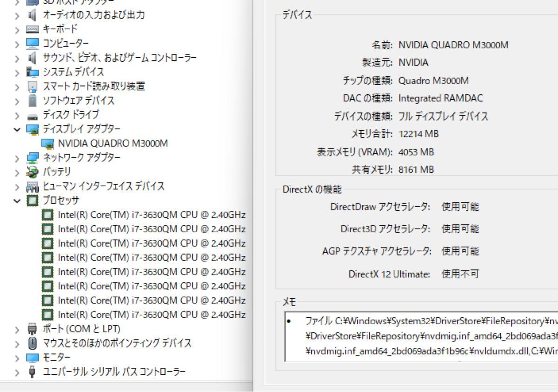Click 使用可能 next to DirectDraw アクセラレータ
This screenshot has height=392, width=558.
click(x=460, y=207)
